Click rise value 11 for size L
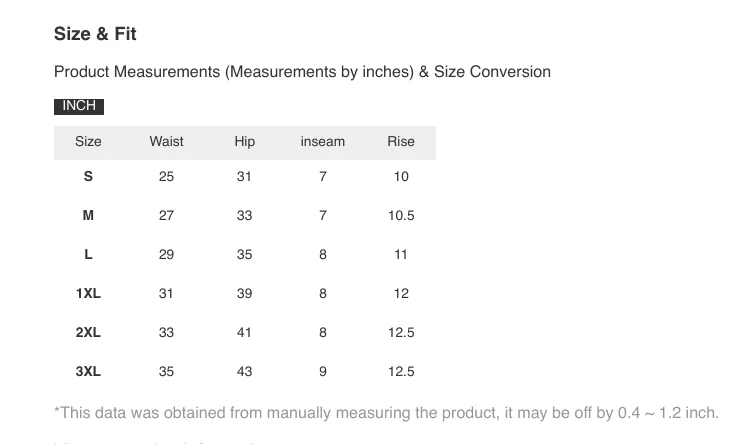Viewport: 736px width, 444px height. tap(400, 254)
